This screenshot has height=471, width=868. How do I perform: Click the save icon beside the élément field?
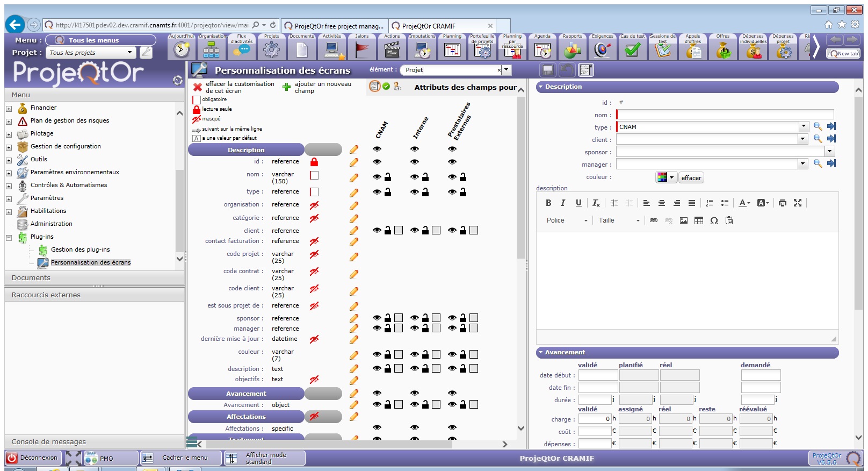coord(547,70)
